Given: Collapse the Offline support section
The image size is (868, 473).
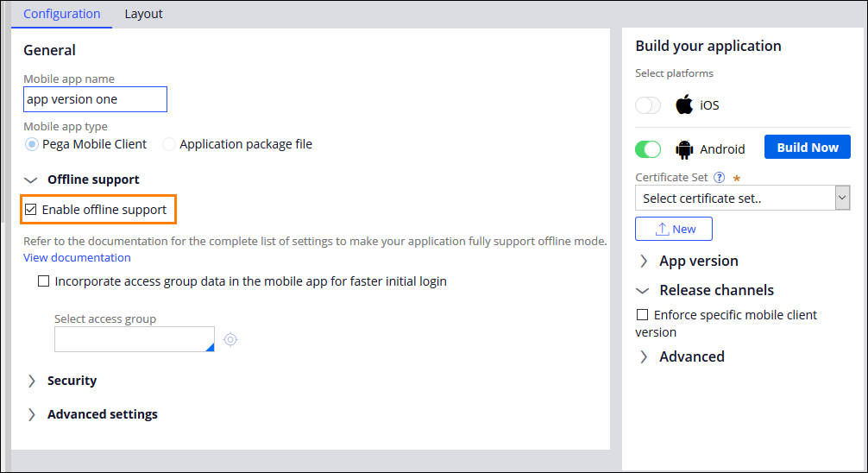Looking at the screenshot, I should (x=32, y=180).
